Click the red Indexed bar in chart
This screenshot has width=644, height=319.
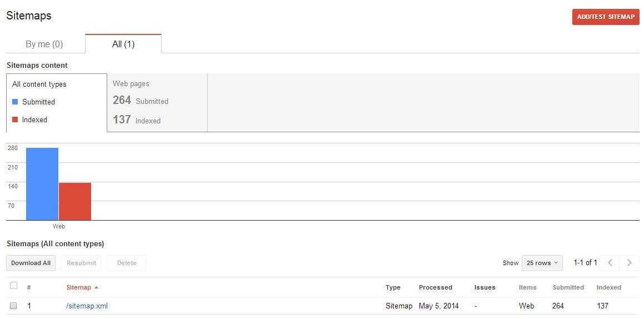(x=75, y=201)
